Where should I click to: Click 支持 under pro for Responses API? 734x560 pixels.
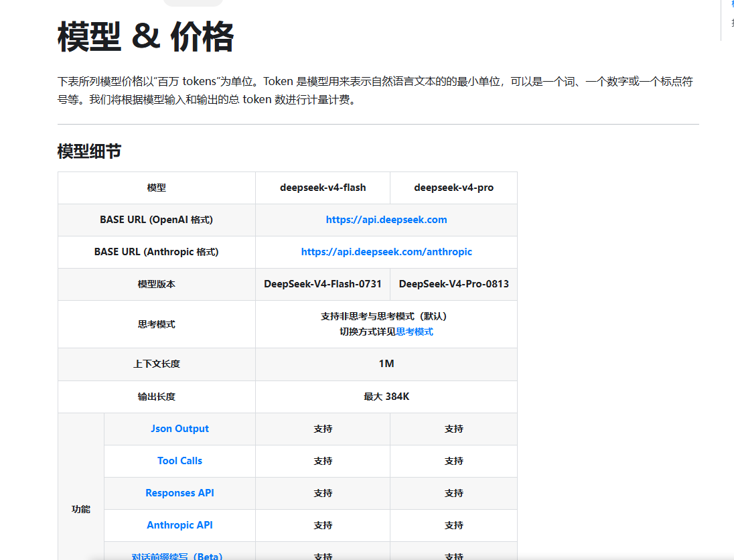[453, 493]
